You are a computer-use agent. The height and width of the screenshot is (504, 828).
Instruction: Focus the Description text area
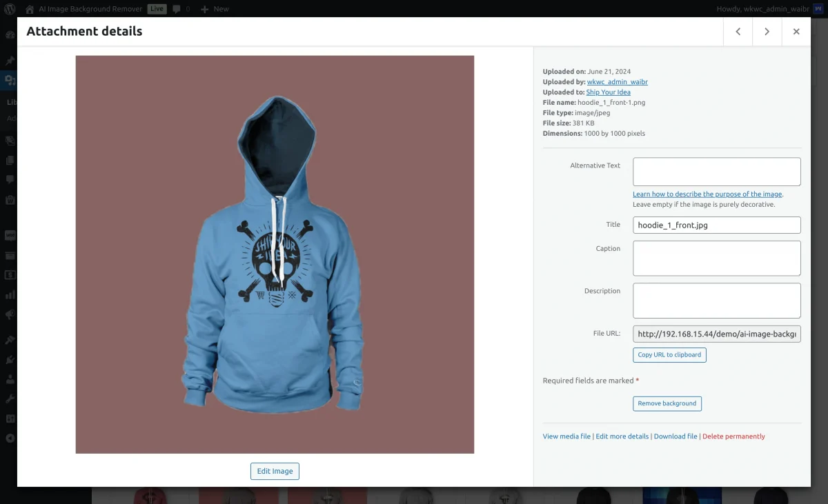coord(717,301)
